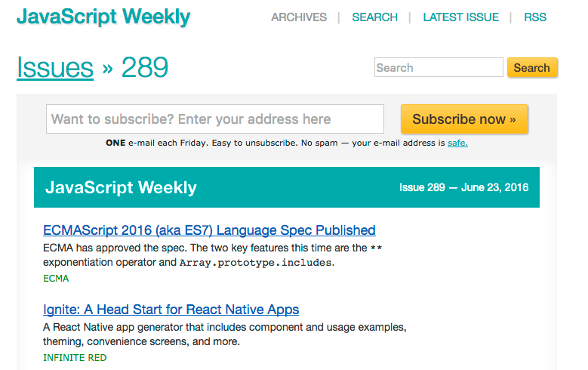Open Ignite: A Head Start article link
588x370 pixels.
click(x=171, y=309)
